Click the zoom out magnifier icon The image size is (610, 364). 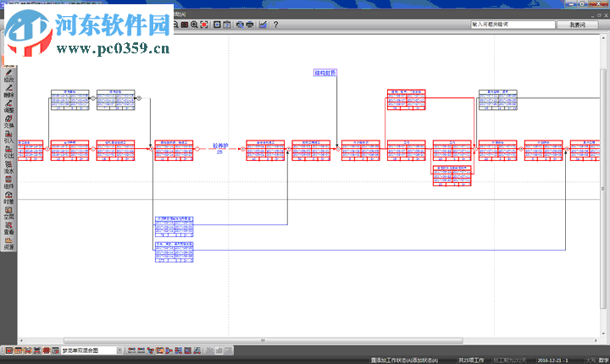[x=175, y=25]
